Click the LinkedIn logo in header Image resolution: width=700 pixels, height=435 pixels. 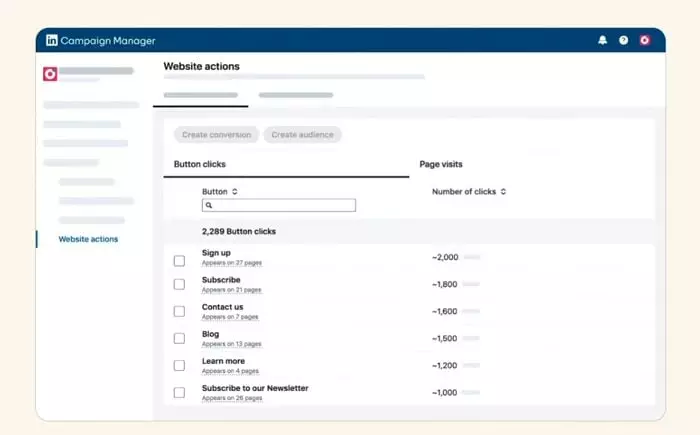(x=51, y=40)
